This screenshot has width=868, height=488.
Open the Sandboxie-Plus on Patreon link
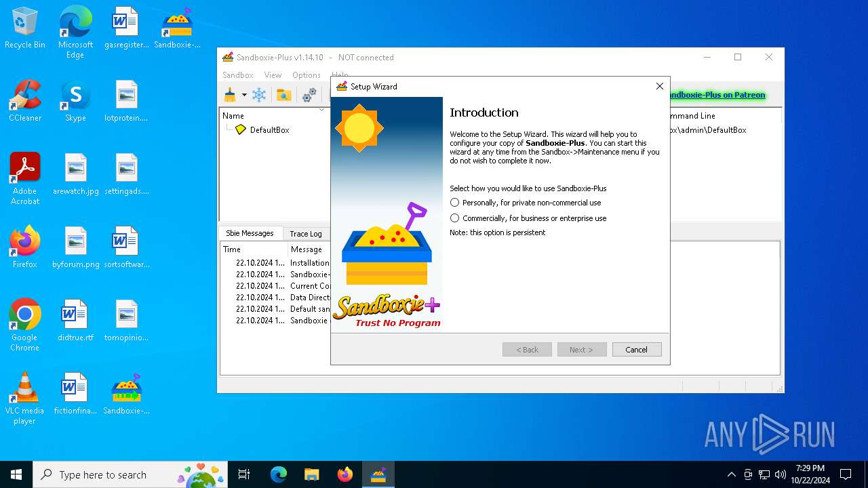tap(717, 95)
